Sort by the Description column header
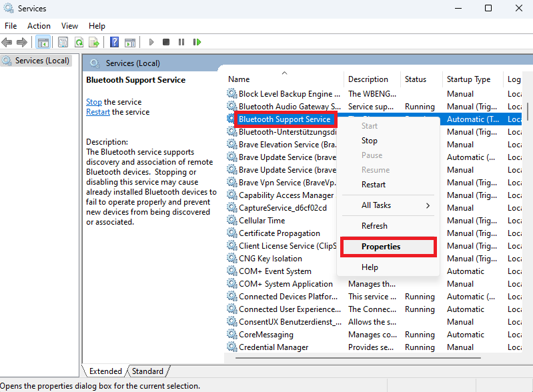Image resolution: width=533 pixels, height=392 pixels. click(x=372, y=79)
